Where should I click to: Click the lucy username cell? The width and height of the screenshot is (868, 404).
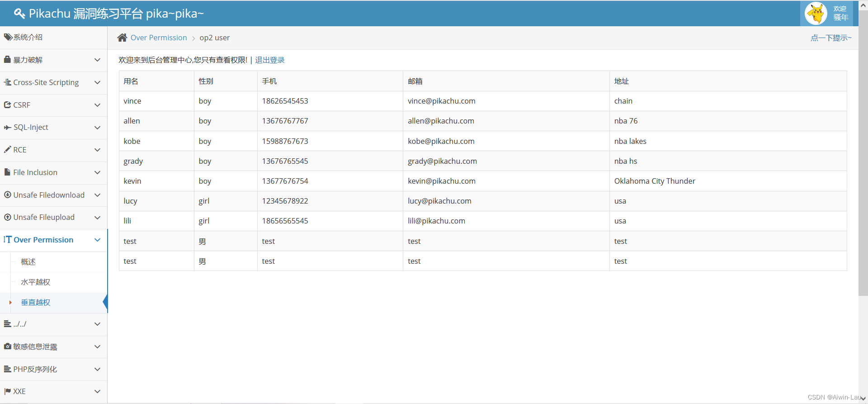(x=156, y=201)
